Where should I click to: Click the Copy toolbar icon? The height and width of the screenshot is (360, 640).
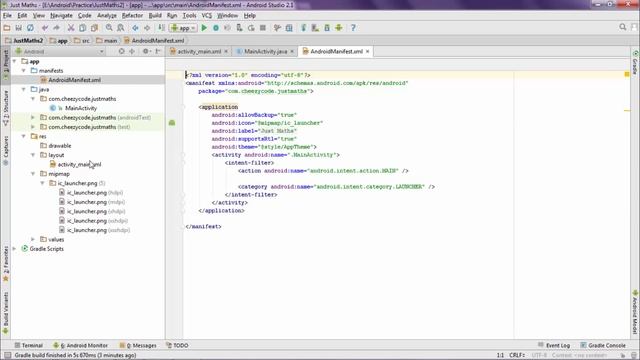tap(82, 28)
